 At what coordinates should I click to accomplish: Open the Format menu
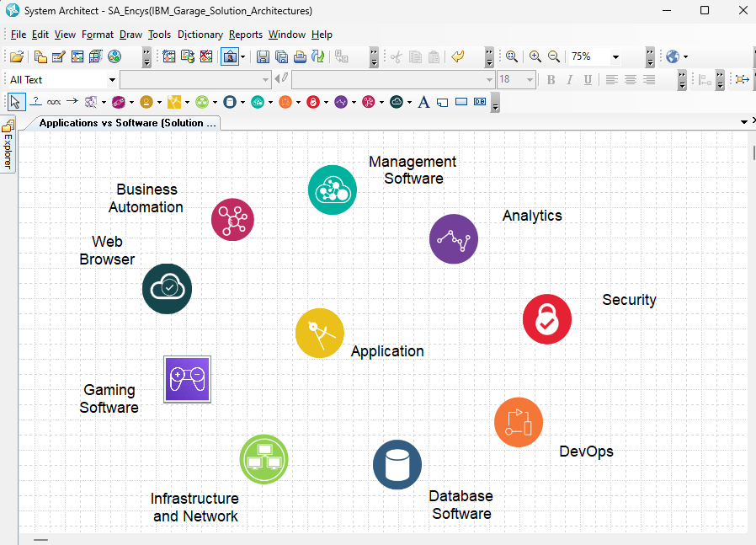(x=98, y=35)
